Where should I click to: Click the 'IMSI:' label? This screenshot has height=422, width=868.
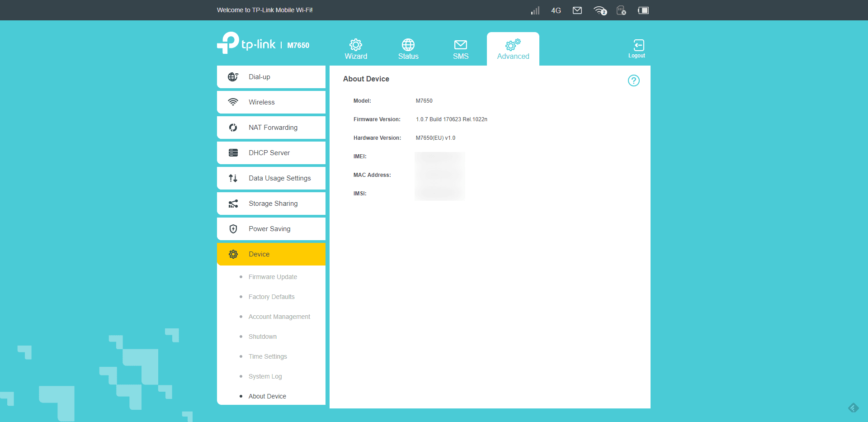(360, 194)
